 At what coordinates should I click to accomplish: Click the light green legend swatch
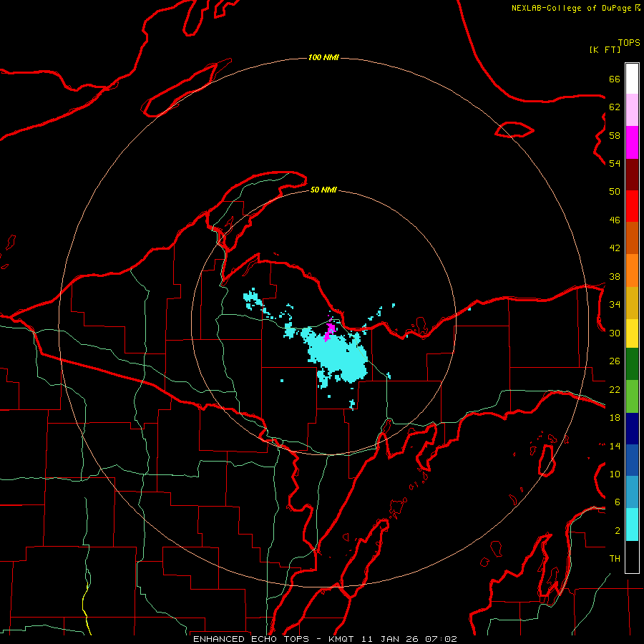pos(632,396)
